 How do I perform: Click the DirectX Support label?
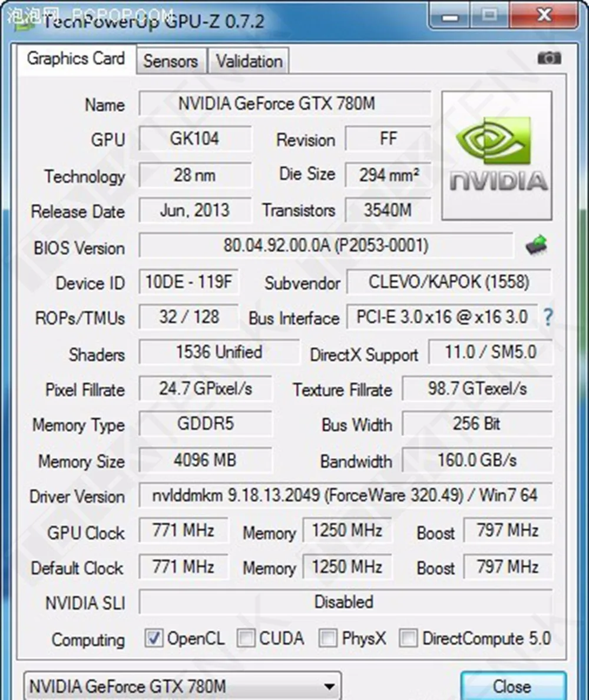tap(364, 356)
